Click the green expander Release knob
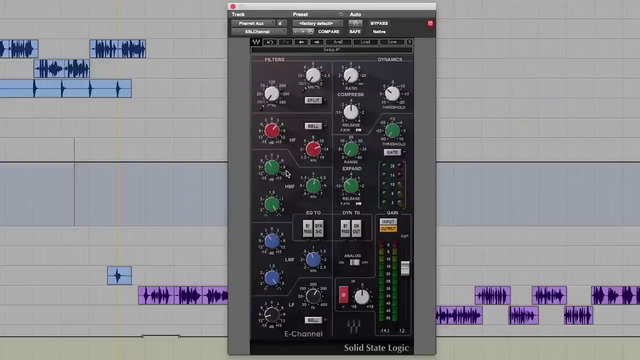The image size is (640, 360). (x=351, y=186)
